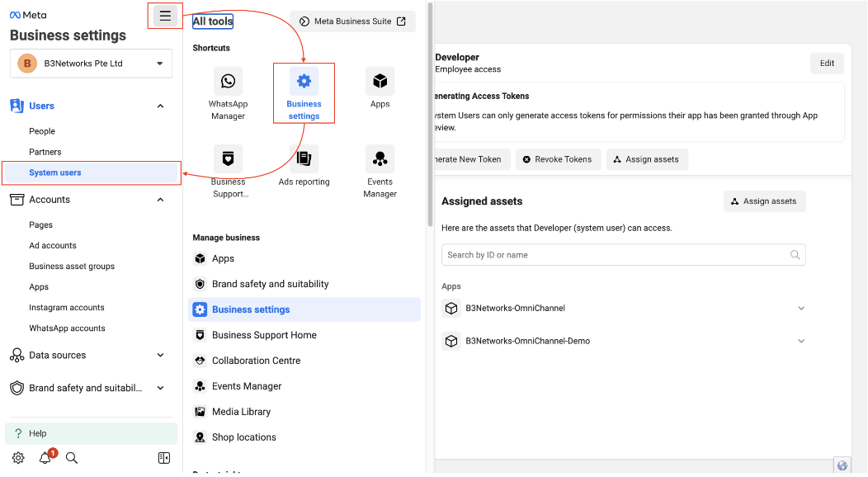Viewport: 868px width, 477px height.
Task: Open Instagram accounts in sidebar
Action: 67,307
